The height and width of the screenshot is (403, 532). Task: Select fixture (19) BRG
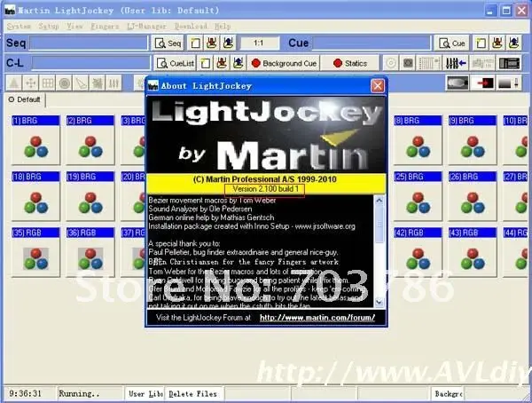pyautogui.click(x=90, y=196)
